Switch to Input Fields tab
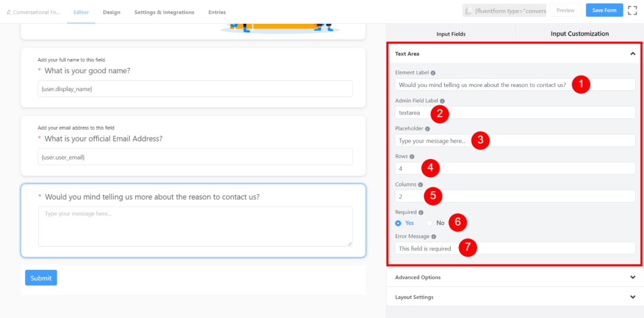The width and height of the screenshot is (644, 318). coord(451,34)
